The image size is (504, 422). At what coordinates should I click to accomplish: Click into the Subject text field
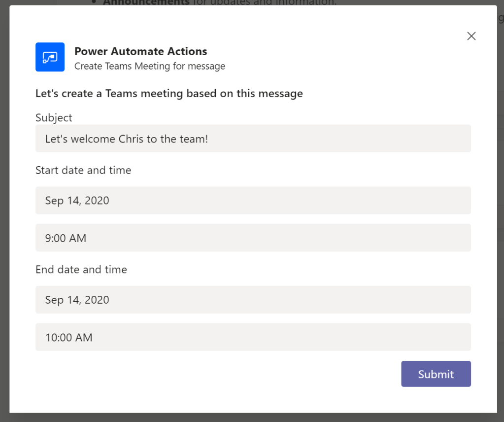(253, 139)
